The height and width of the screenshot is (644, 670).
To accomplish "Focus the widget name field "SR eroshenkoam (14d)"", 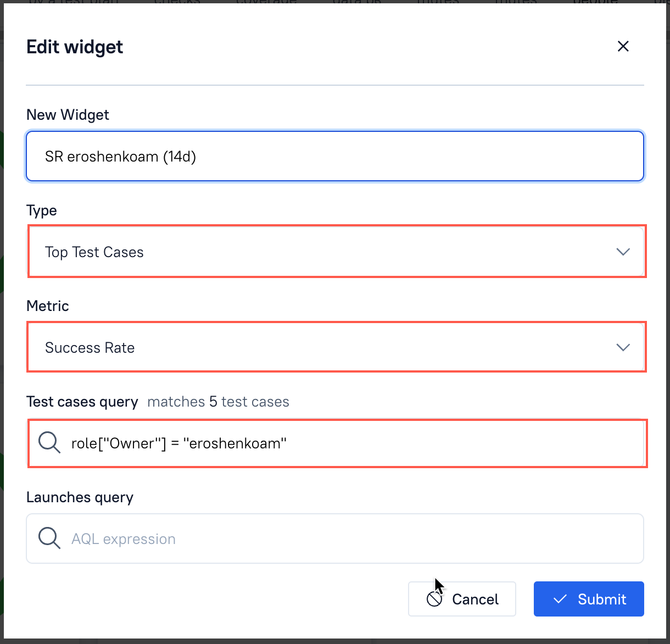I will (x=335, y=157).
